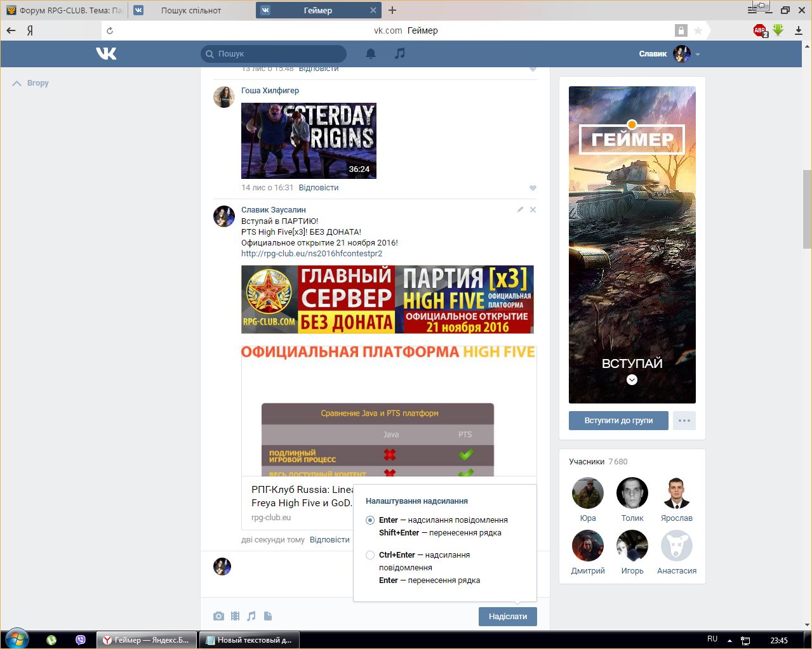Play the Yesterday Origins video thumbnail

point(309,141)
